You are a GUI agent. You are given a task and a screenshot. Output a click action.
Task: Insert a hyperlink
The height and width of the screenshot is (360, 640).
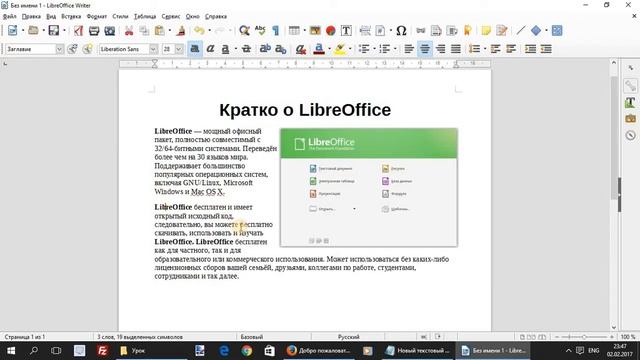click(x=420, y=31)
